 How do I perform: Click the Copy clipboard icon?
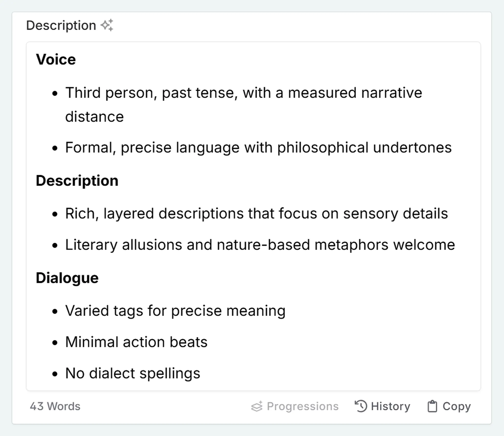[432, 406]
